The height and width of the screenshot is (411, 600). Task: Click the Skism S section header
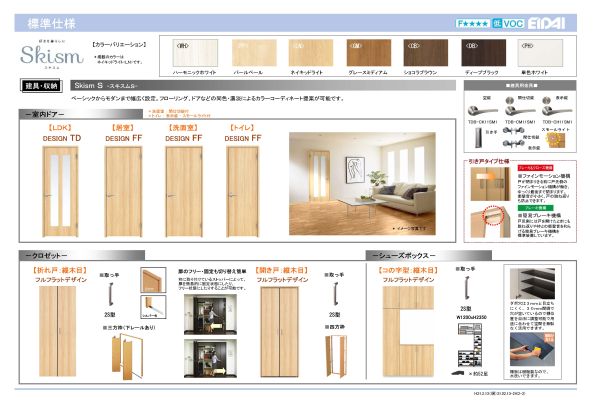[x=263, y=85]
